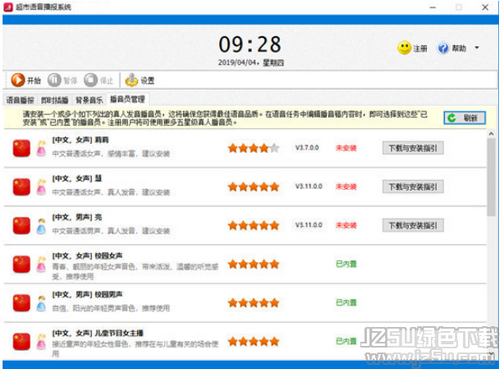The height and width of the screenshot is (369, 500).
Task: Click version V3.11.0.0 in 慧 row
Action: tap(309, 186)
